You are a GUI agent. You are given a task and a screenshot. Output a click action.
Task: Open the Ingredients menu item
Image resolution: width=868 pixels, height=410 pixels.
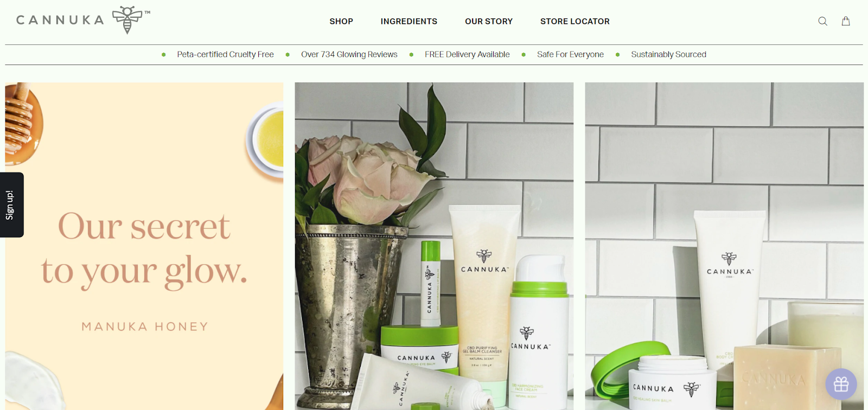(409, 21)
